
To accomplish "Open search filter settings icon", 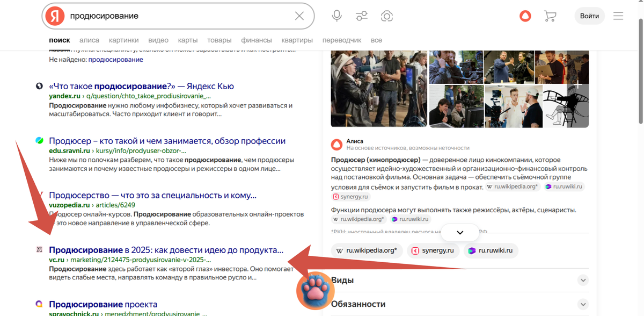I will tap(362, 16).
